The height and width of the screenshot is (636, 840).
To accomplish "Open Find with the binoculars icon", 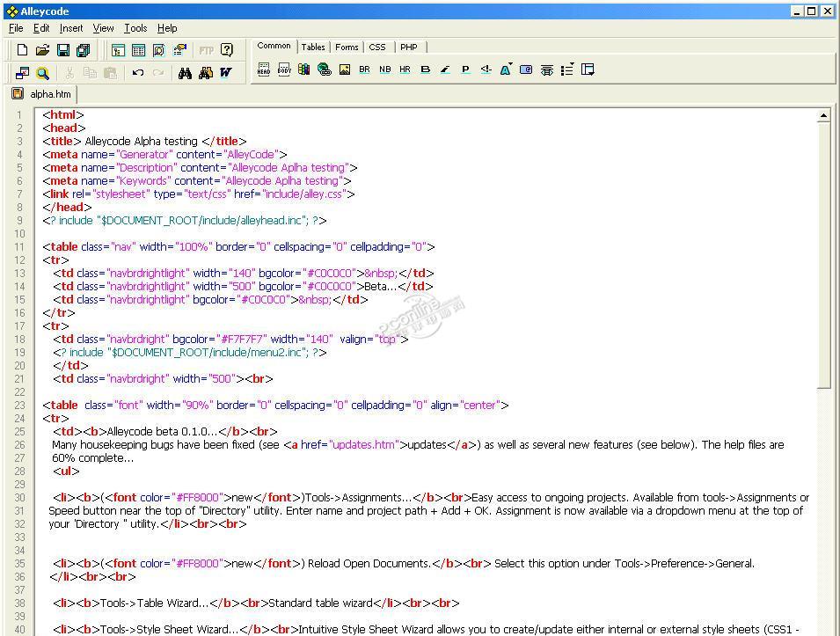I will coord(186,73).
